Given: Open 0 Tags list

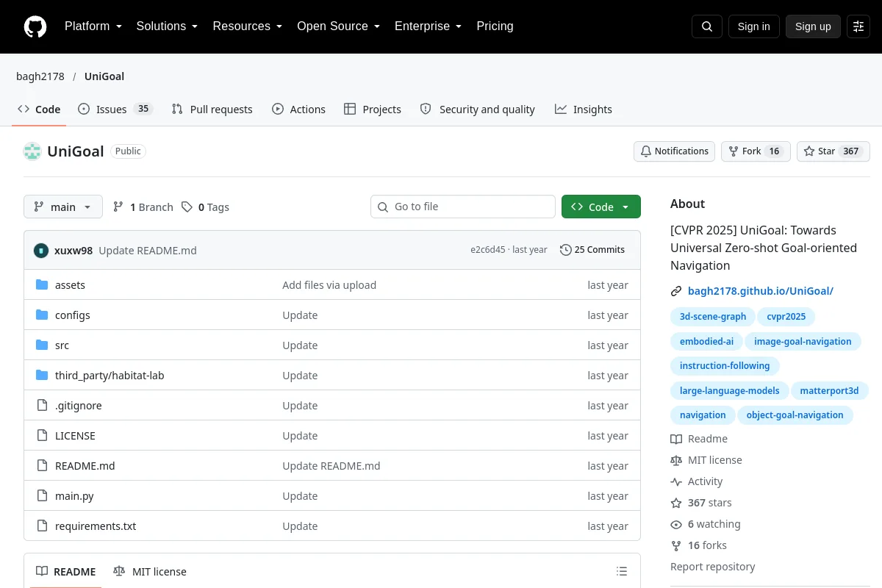Looking at the screenshot, I should click(206, 207).
